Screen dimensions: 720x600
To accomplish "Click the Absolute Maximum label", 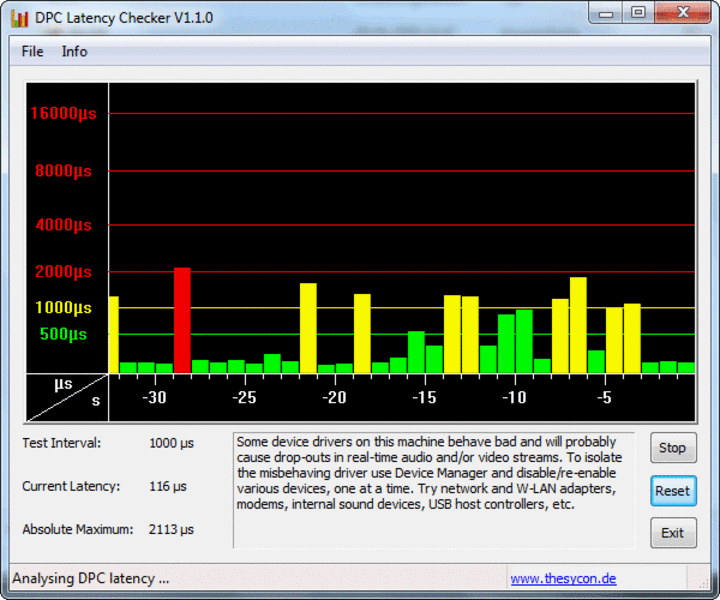I will (x=78, y=530).
